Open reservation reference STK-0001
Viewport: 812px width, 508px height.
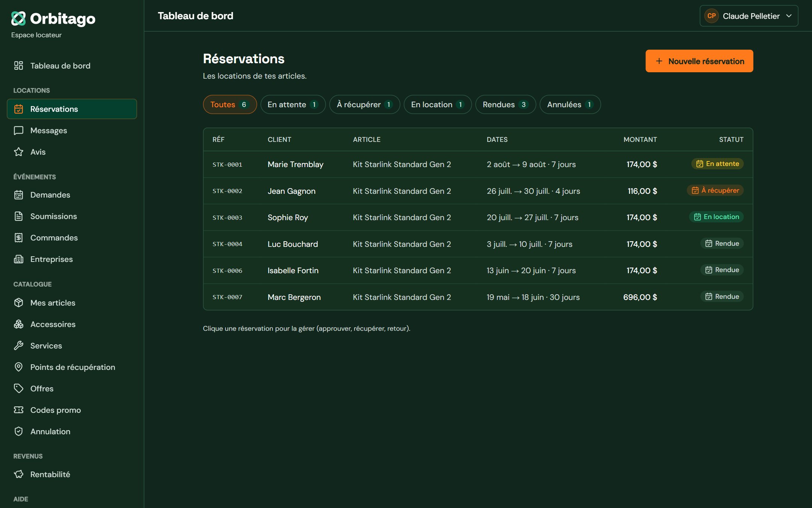click(227, 164)
